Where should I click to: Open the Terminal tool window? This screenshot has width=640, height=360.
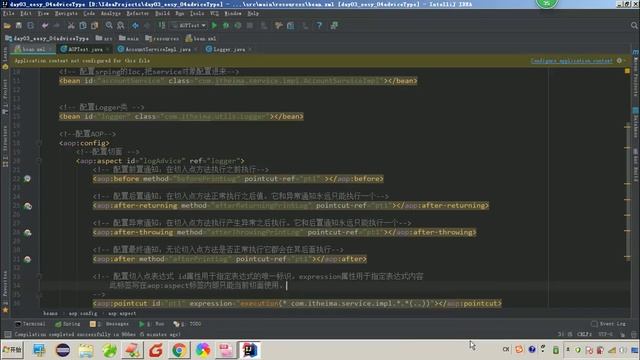click(x=30, y=324)
